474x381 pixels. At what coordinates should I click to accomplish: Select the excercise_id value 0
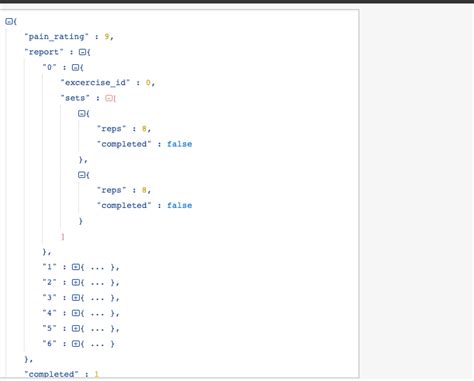coord(148,82)
